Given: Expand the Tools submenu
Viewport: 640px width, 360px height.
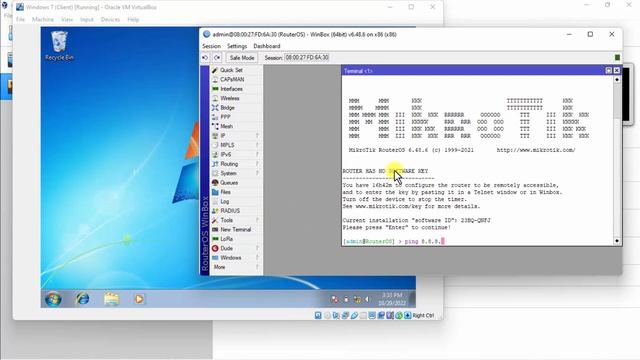Looking at the screenshot, I should click(x=236, y=220).
